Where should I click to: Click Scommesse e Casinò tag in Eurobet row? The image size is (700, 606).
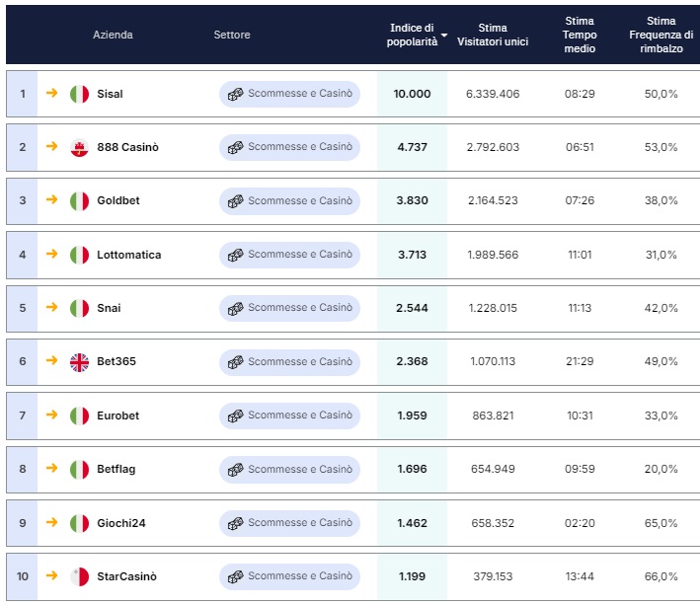289,416
